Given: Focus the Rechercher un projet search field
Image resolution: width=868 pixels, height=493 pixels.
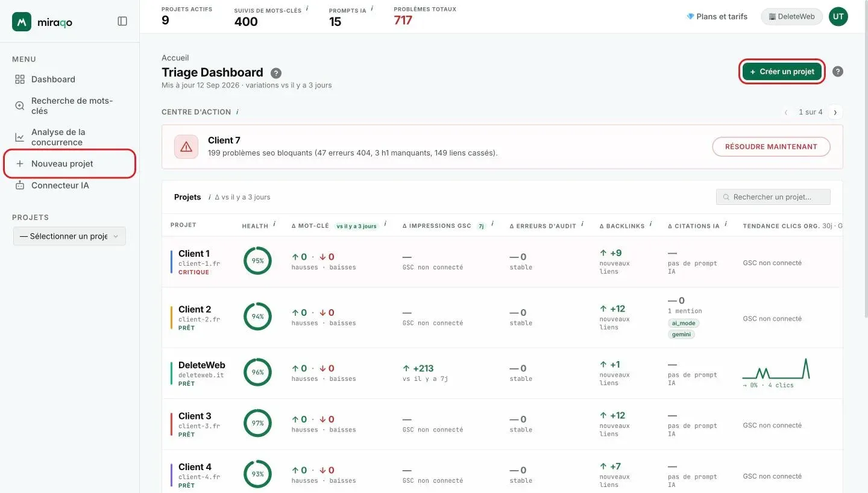Looking at the screenshot, I should [x=773, y=197].
